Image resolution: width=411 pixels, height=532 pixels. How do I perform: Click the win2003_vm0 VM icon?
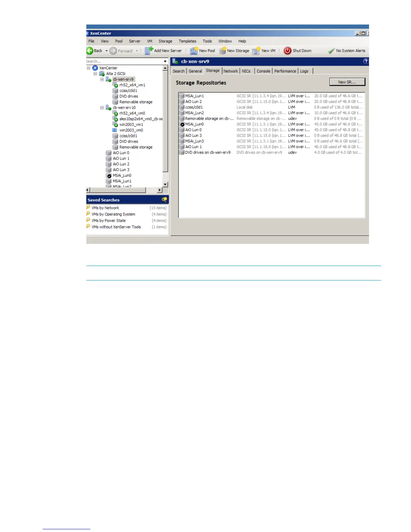click(x=115, y=130)
